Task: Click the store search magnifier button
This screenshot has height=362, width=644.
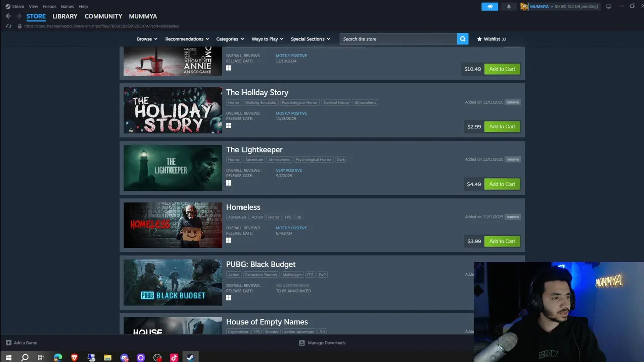Action: (462, 39)
